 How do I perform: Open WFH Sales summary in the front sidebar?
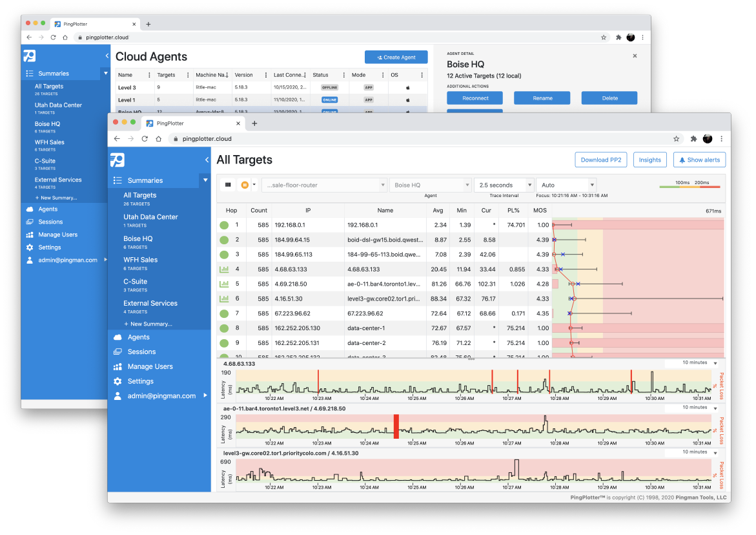pos(140,260)
